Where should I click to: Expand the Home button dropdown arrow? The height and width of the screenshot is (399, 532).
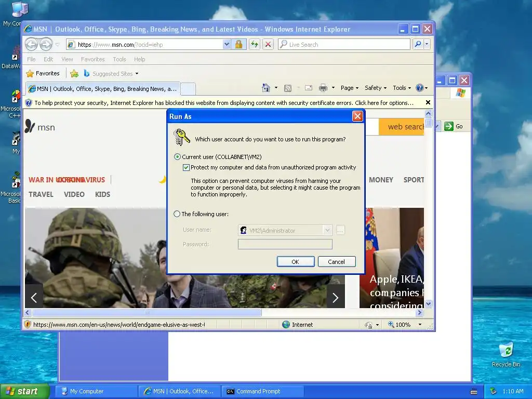(x=276, y=88)
